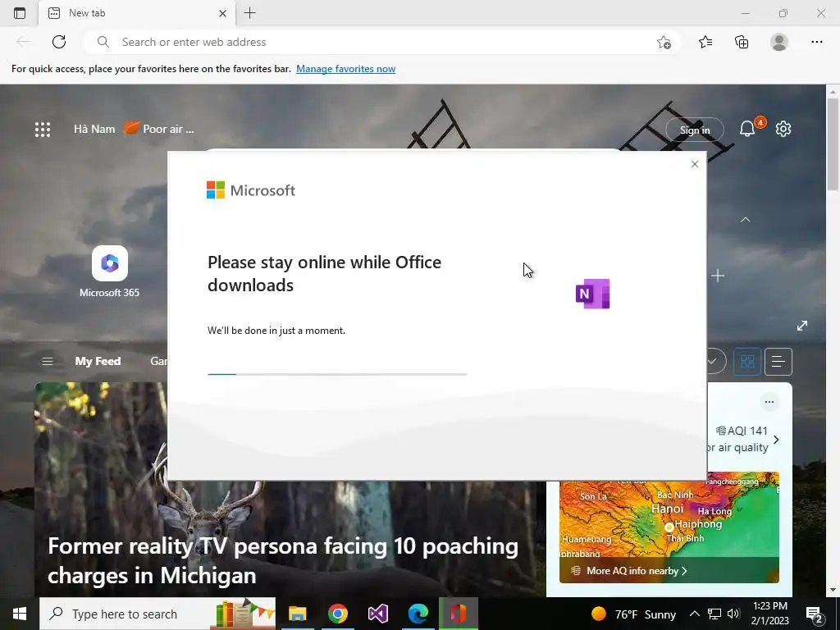
Task: Add this page to favorites star icon
Action: [x=664, y=43]
